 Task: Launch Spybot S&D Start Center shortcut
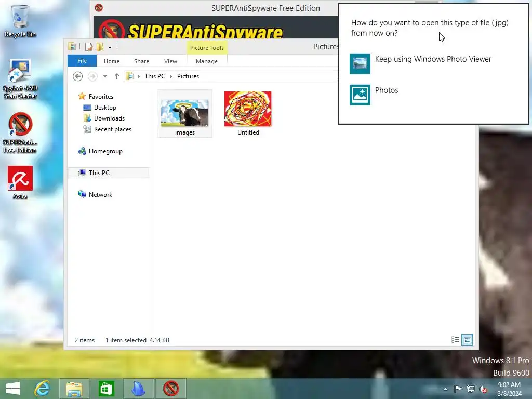pos(20,79)
